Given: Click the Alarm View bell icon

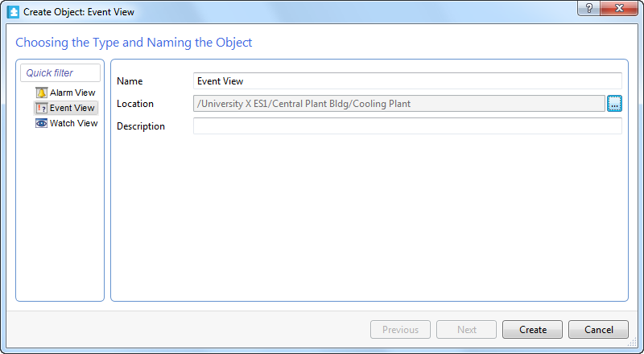Looking at the screenshot, I should point(41,93).
